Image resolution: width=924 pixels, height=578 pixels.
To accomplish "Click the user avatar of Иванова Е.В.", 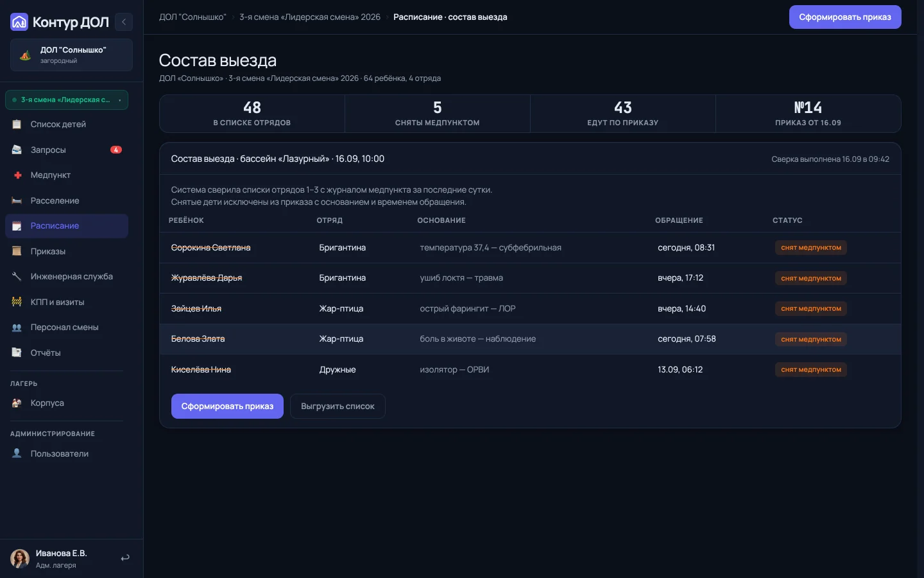I will coord(20,558).
